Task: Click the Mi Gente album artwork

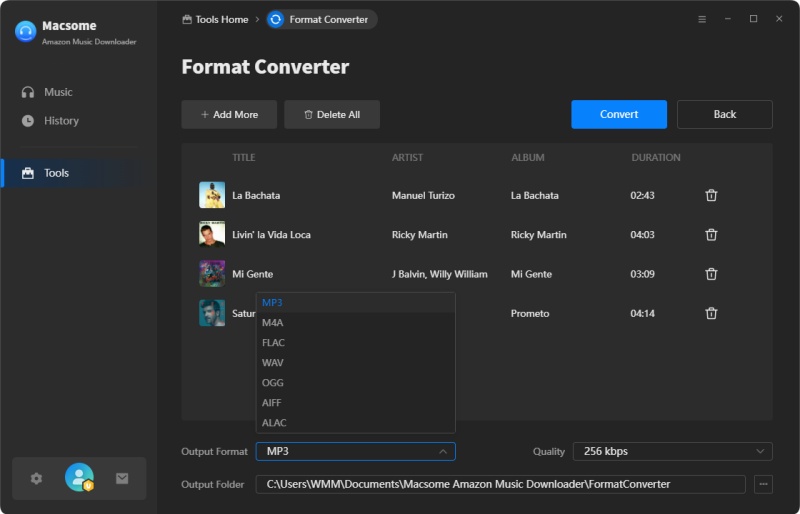Action: [212, 274]
